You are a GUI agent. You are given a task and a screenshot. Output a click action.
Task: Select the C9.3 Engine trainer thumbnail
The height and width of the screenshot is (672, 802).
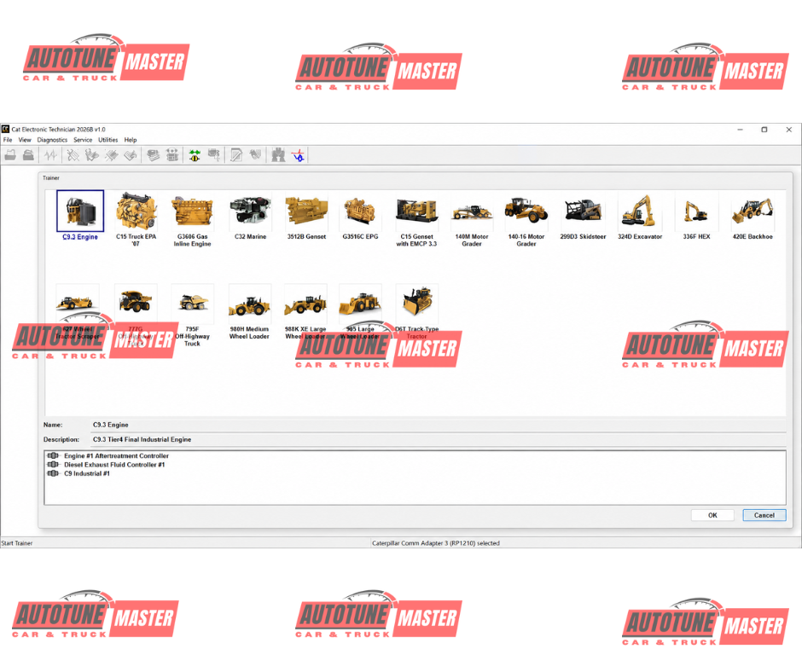click(x=80, y=211)
